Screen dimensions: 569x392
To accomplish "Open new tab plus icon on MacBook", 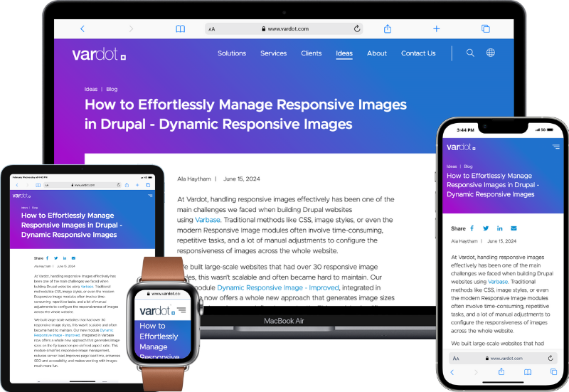I will tap(437, 28).
